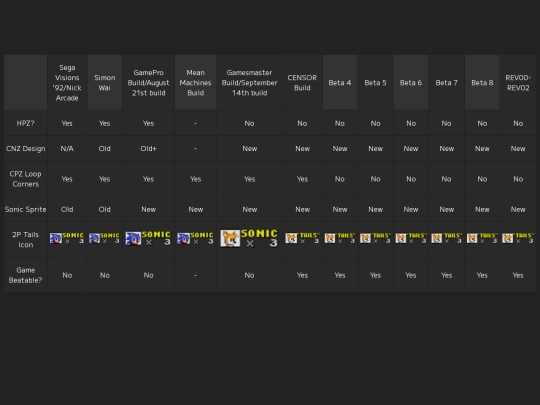Screen dimensions: 540x405
Task: Click HPZ dash cell under Mean Machines Build
Action: [x=195, y=123]
